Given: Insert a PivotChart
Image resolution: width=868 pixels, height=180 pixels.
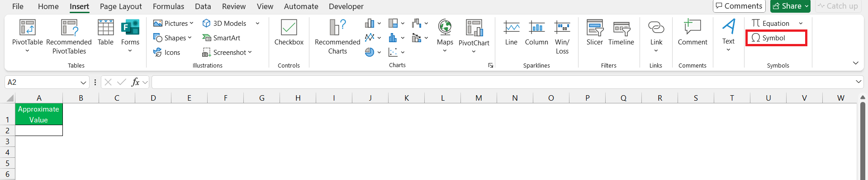Looking at the screenshot, I should coord(474,36).
